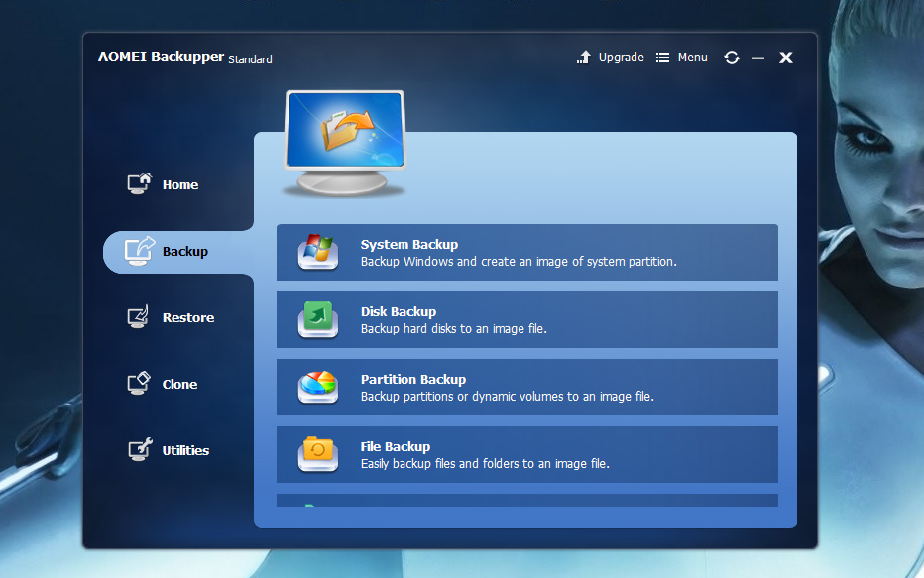Viewport: 924px width, 578px height.
Task: Go to the Clone tab
Action: click(x=179, y=384)
